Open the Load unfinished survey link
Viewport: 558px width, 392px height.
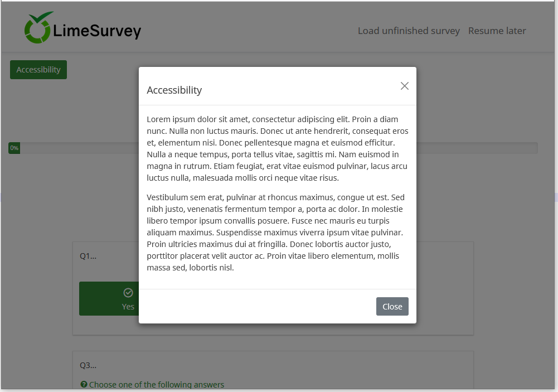[409, 31]
